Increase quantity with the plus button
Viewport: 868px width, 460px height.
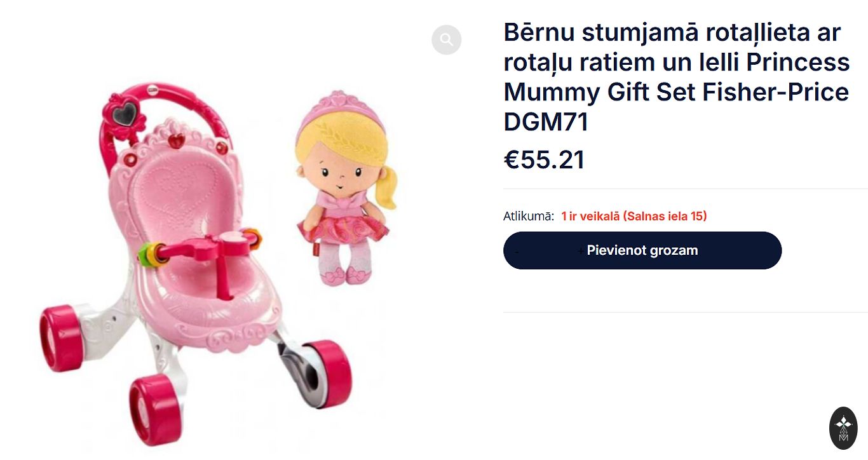point(581,252)
